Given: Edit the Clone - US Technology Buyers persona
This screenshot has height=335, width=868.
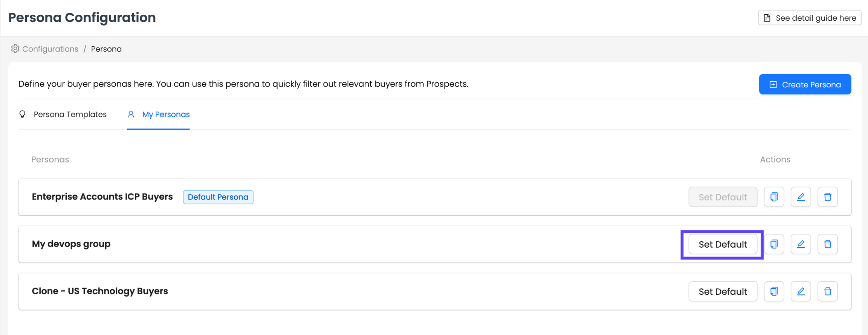Looking at the screenshot, I should pyautogui.click(x=801, y=291).
